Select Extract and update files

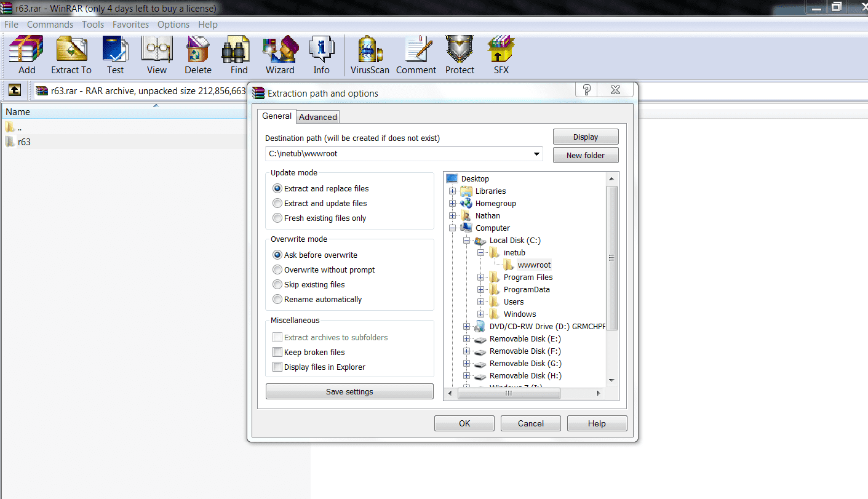(x=319, y=203)
